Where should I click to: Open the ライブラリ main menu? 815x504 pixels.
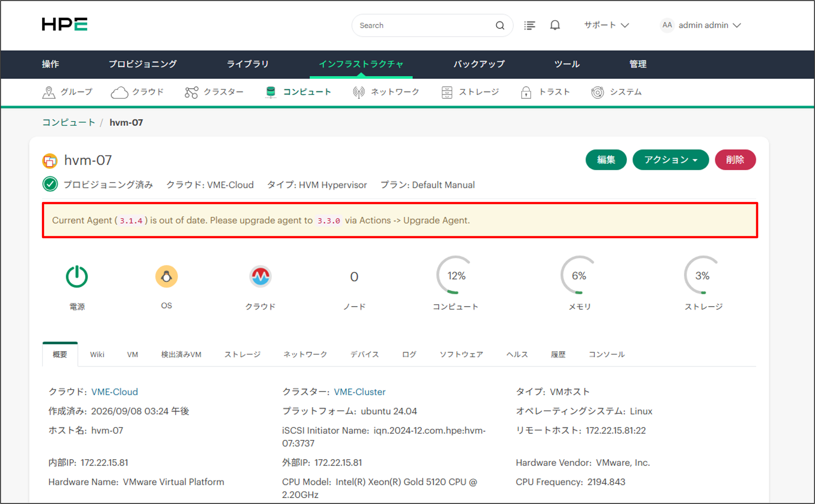[x=248, y=64]
